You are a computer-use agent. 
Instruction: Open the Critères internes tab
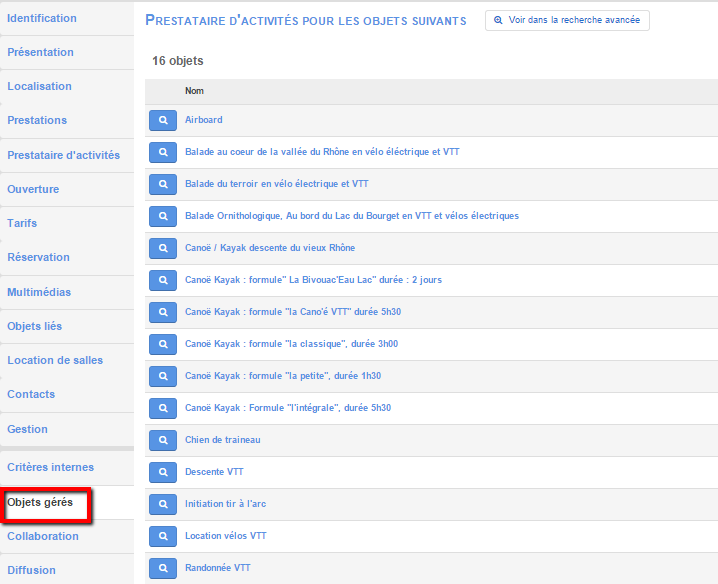[67, 467]
